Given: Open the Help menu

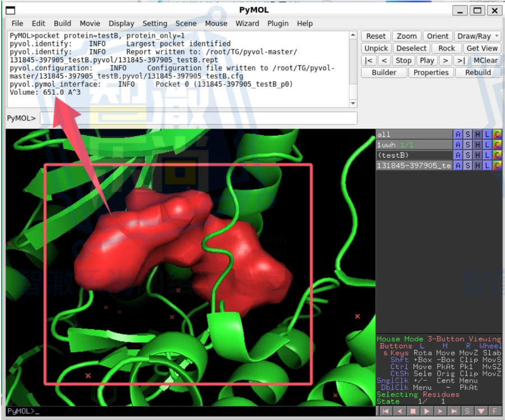Looking at the screenshot, I should click(x=305, y=24).
